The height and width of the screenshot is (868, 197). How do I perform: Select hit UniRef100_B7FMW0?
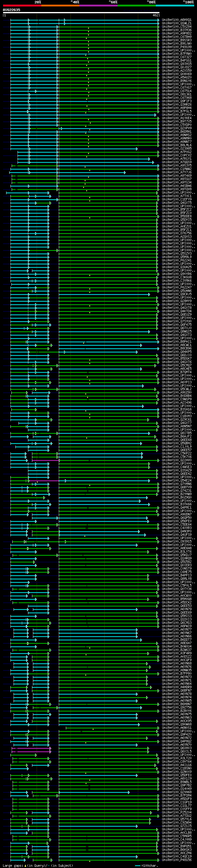tap(177, 54)
